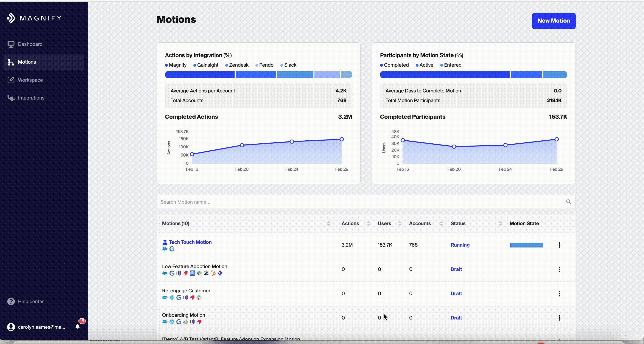Open Re-engage Customer row options menu
Image resolution: width=644 pixels, height=344 pixels.
[x=559, y=293]
